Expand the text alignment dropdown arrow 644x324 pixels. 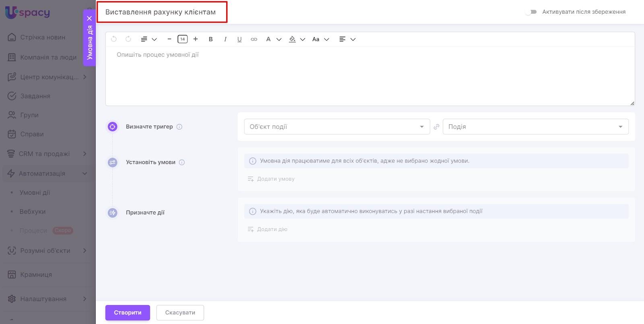(353, 39)
